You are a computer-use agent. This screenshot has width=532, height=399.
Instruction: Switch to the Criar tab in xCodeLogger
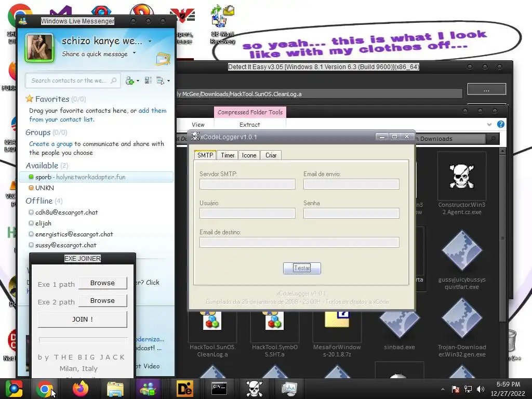[x=271, y=155]
